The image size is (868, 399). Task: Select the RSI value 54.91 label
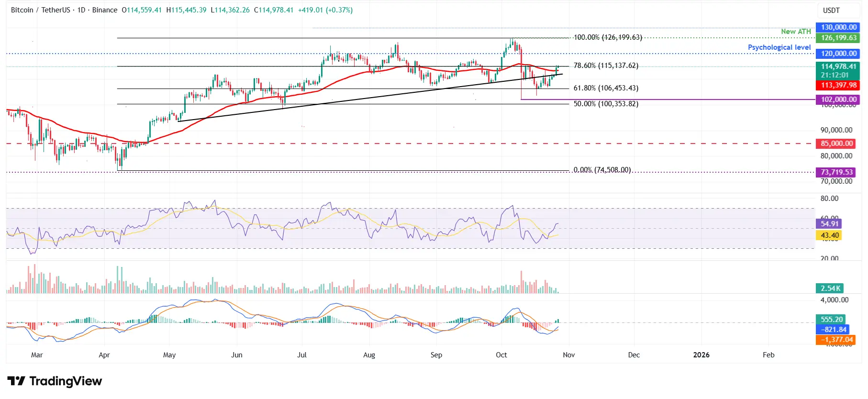(829, 223)
